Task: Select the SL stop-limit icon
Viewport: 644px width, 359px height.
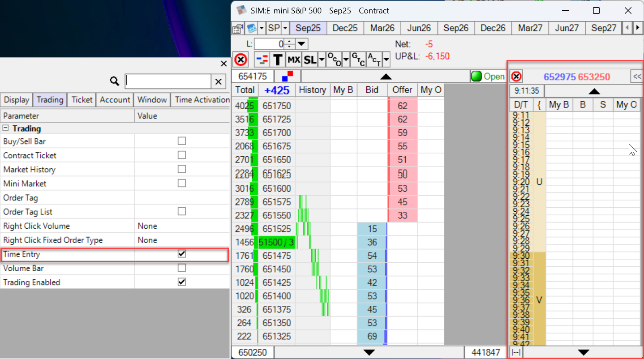Action: point(309,60)
